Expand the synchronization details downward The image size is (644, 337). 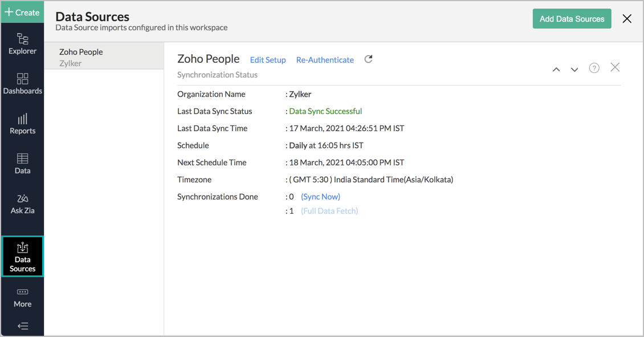(x=574, y=69)
